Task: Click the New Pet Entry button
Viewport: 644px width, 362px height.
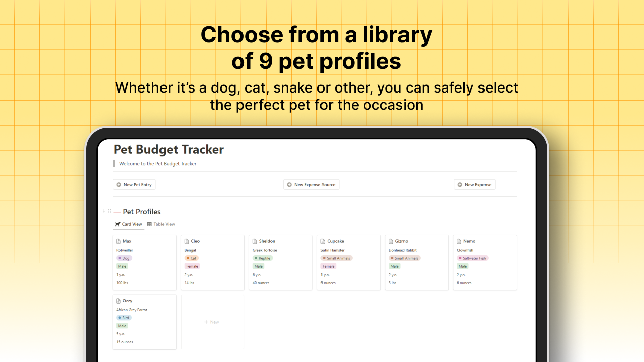Action: point(134,184)
